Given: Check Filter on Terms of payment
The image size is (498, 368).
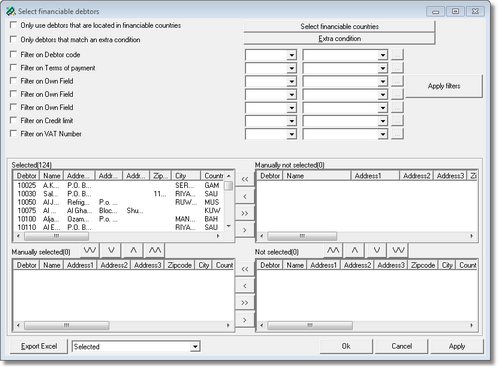Looking at the screenshot, I should tap(13, 68).
